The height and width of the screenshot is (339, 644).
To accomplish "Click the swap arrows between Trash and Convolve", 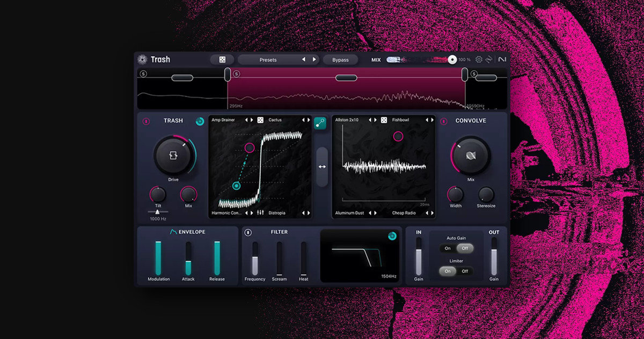I will [322, 167].
